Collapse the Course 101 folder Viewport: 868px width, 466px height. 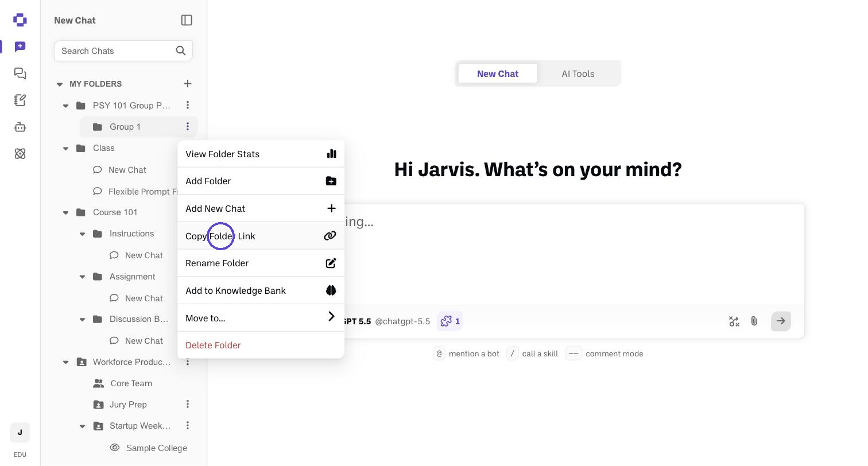(x=65, y=212)
